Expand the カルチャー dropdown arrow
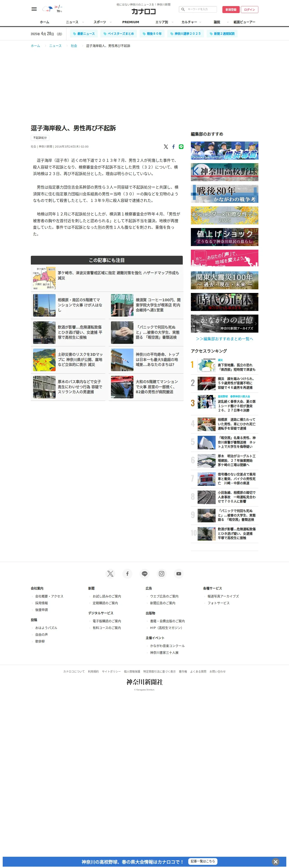289x868 pixels. (200, 22)
